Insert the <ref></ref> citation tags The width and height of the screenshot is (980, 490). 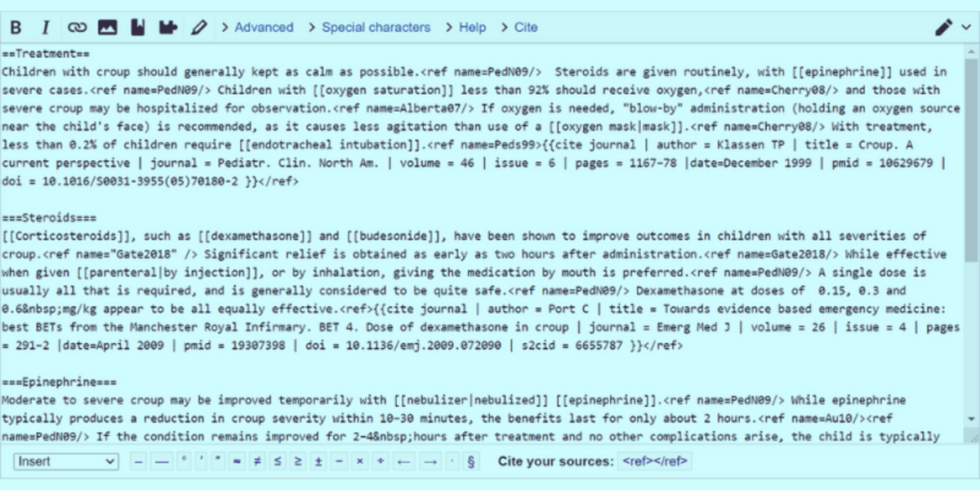pos(655,461)
